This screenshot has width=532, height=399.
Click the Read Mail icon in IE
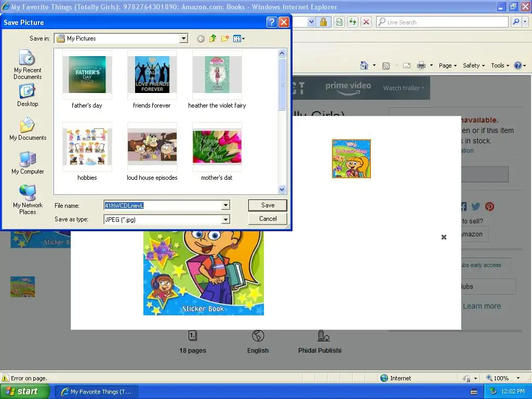tap(407, 66)
